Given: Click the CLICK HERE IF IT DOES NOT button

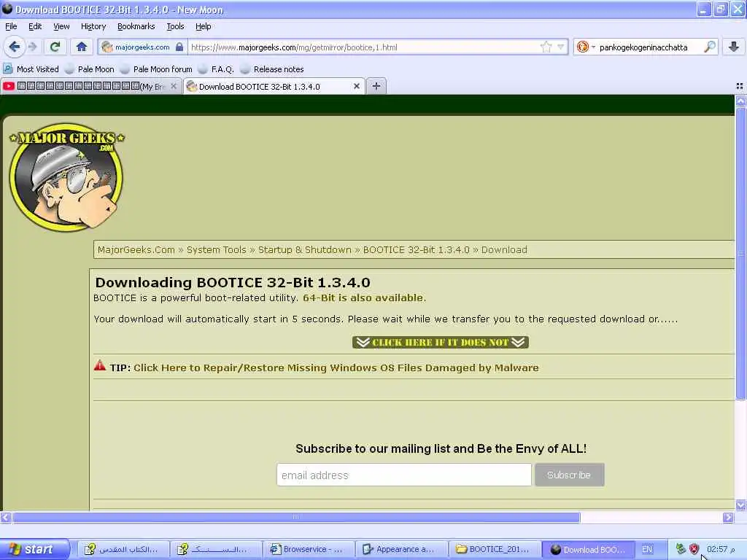Looking at the screenshot, I should (x=440, y=342).
